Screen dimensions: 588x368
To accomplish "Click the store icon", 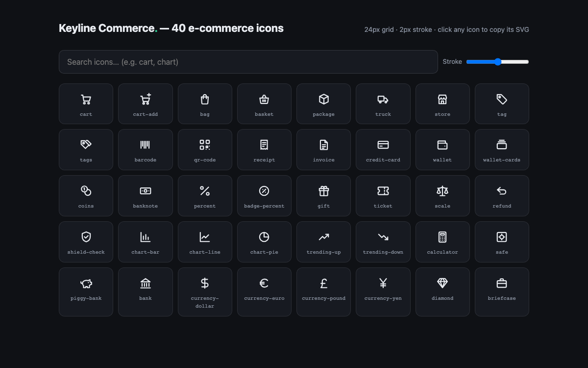I will coord(442,104).
